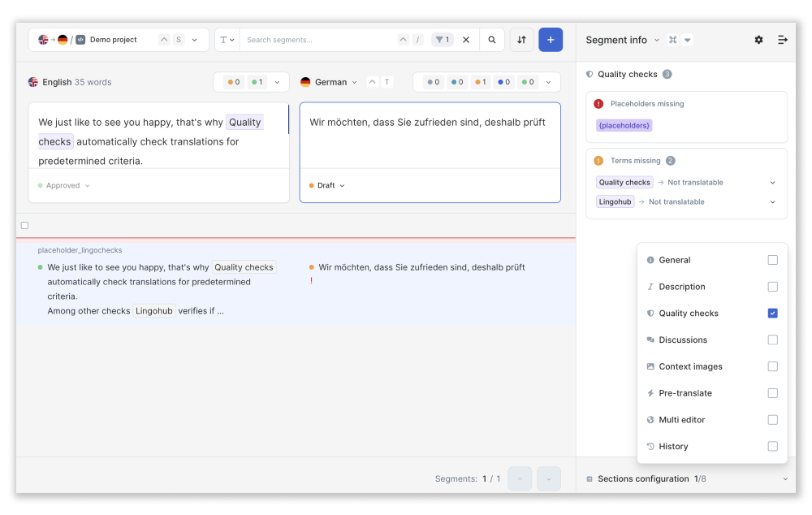Clear the search filter with X
Screen dimensions: 812x515
pos(466,40)
